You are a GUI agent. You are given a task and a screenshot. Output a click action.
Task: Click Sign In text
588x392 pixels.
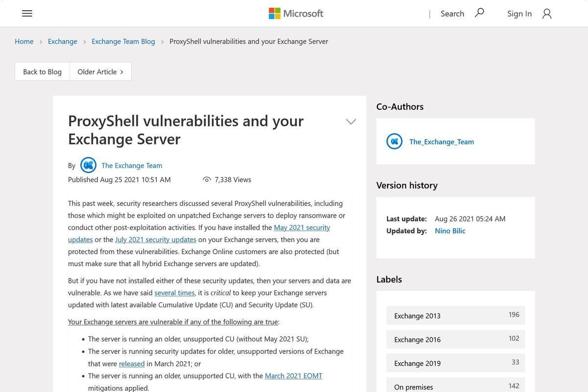tap(519, 14)
